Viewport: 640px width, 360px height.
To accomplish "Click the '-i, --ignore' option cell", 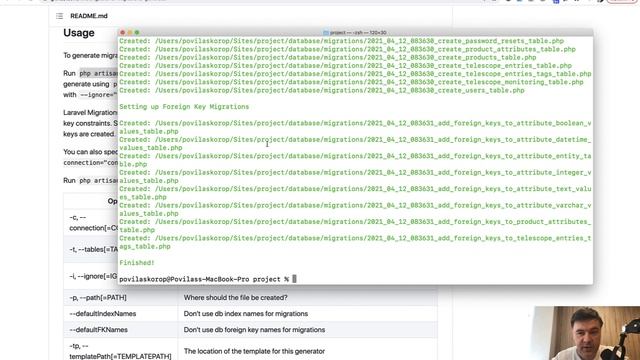I will pos(91,276).
